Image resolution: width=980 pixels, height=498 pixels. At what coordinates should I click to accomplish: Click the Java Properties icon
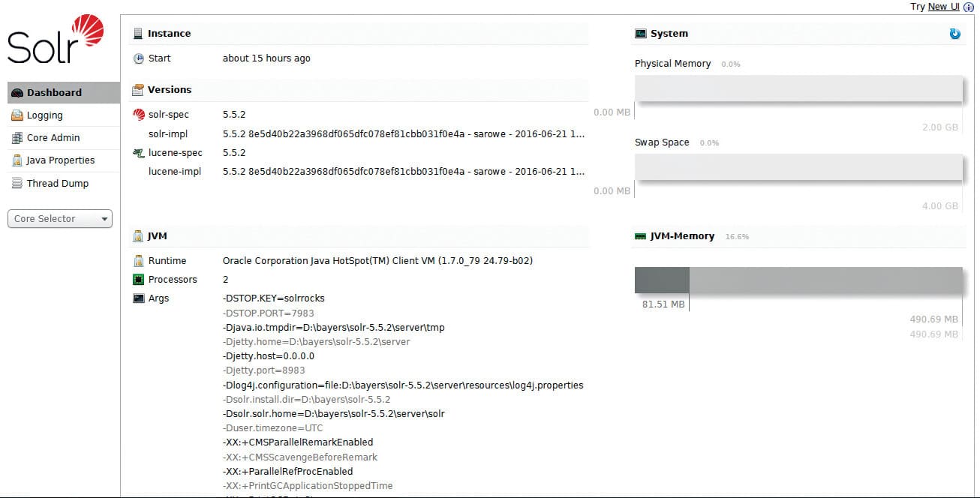coord(17,160)
